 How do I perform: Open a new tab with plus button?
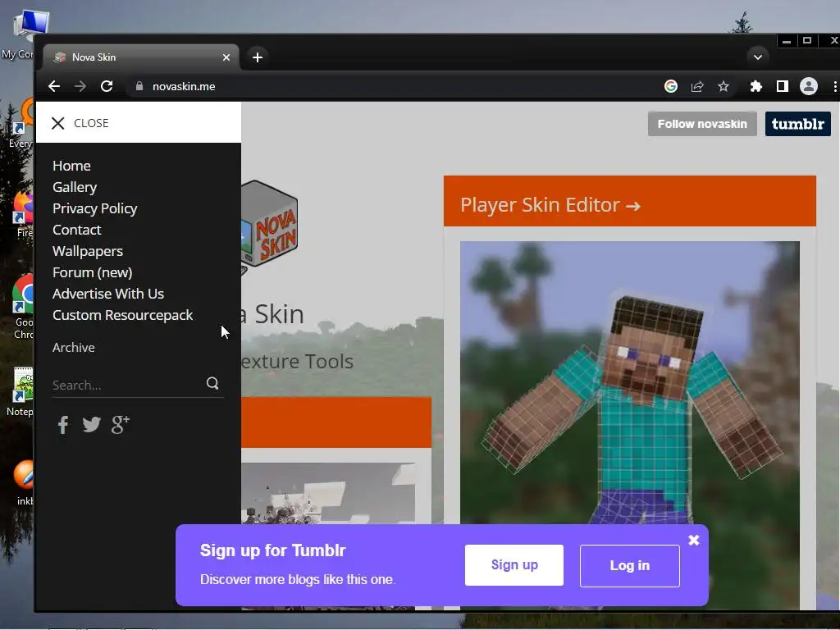(x=257, y=57)
